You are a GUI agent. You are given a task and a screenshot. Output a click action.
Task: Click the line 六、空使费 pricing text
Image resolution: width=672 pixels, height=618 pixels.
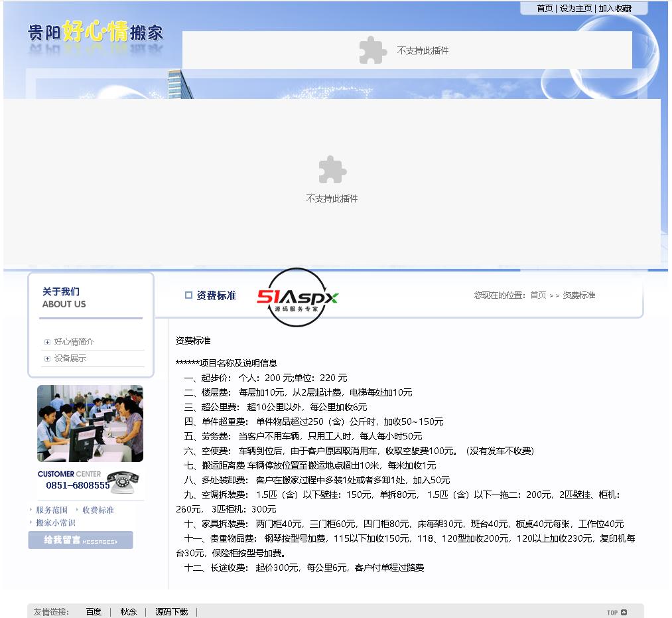click(x=359, y=451)
